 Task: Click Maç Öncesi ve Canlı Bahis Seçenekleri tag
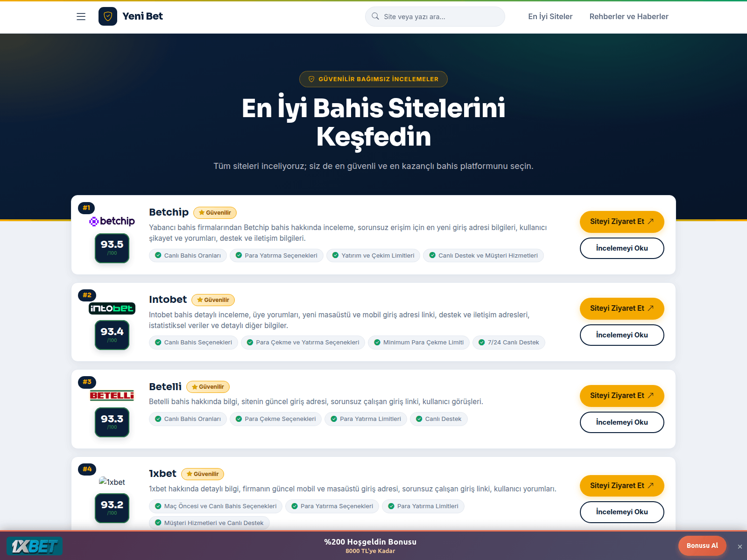216,506
